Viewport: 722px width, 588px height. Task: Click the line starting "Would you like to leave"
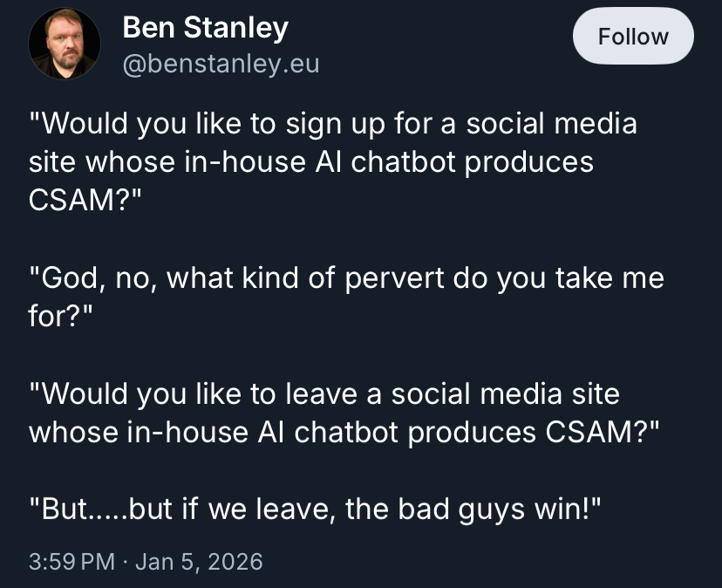324,393
